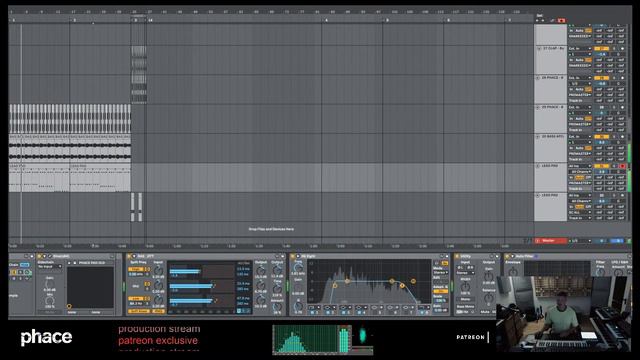Open band 1 filter type selector
The height and width of the screenshot is (360, 640).
(314, 307)
